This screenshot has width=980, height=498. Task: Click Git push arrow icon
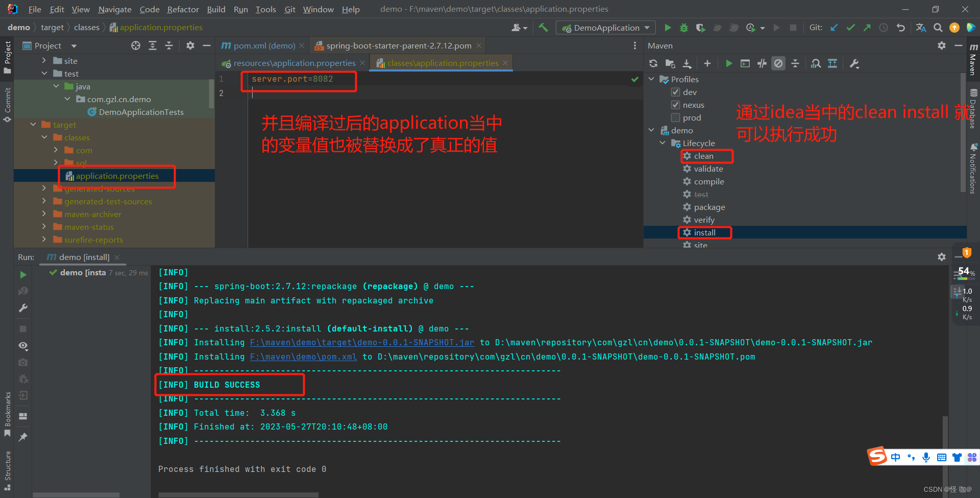[867, 28]
